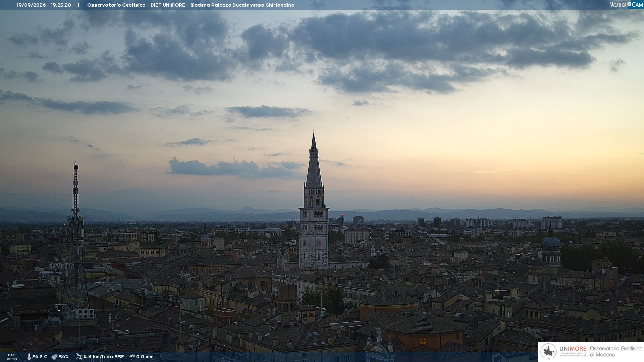This screenshot has height=362, width=644.
Task: Click the Ghirlandina bell tower spire
Action: (x=314, y=161)
